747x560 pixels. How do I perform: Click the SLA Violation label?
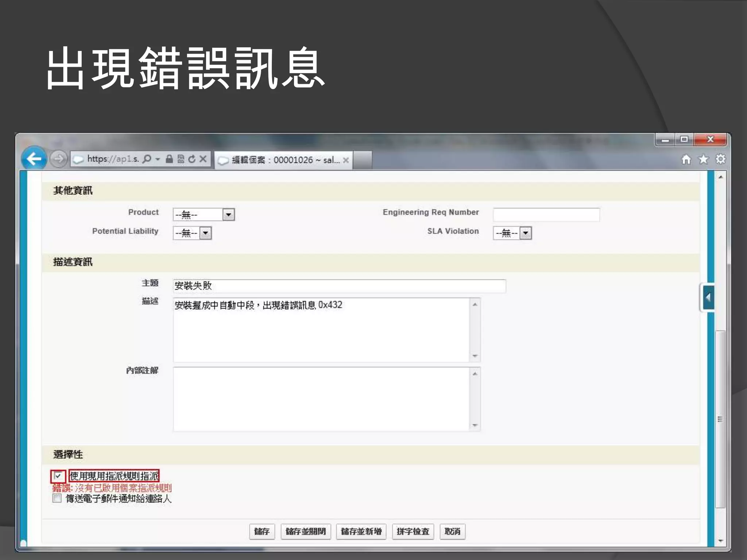click(x=453, y=231)
